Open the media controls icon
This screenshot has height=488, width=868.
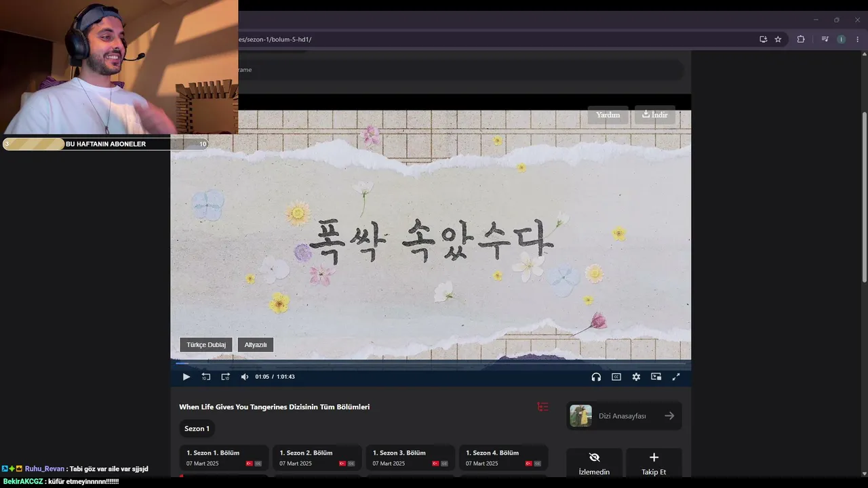point(825,39)
